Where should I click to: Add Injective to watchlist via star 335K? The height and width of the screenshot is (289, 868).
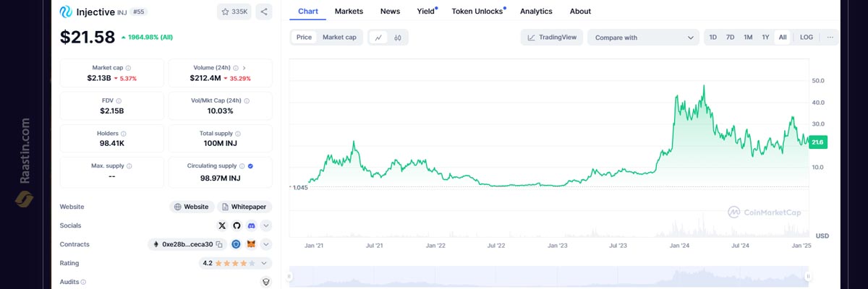[x=234, y=12]
